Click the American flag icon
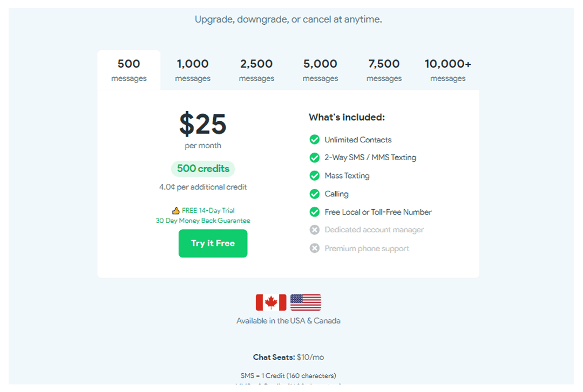Image resolution: width=583 pixels, height=392 pixels. pyautogui.click(x=305, y=302)
